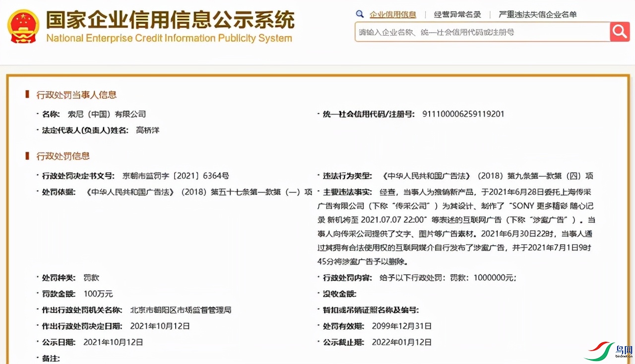Click the credit code 911100006259119201
This screenshot has width=635, height=364.
pos(463,114)
